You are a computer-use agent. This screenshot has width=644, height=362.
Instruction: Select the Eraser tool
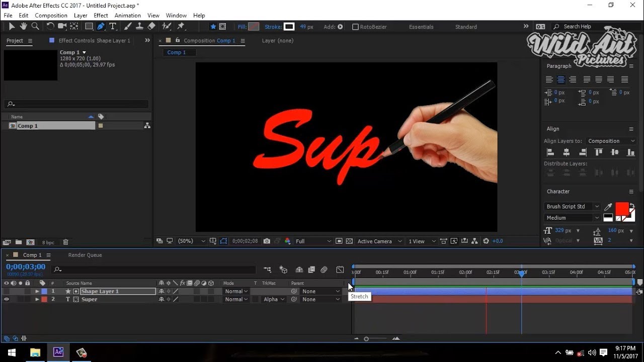(x=151, y=27)
